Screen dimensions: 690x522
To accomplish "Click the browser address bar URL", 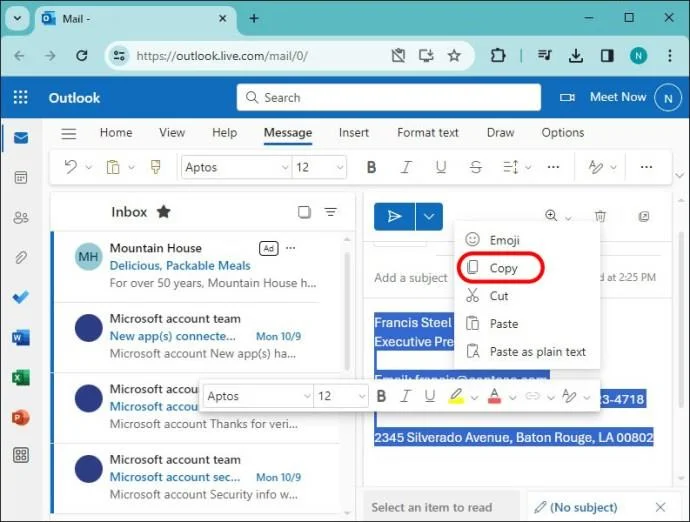I will click(222, 56).
